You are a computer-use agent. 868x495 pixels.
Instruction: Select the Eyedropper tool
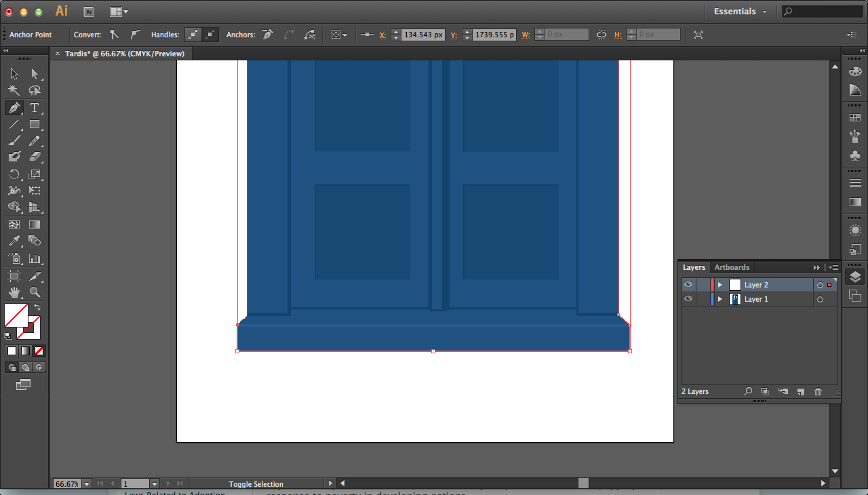pyautogui.click(x=14, y=241)
